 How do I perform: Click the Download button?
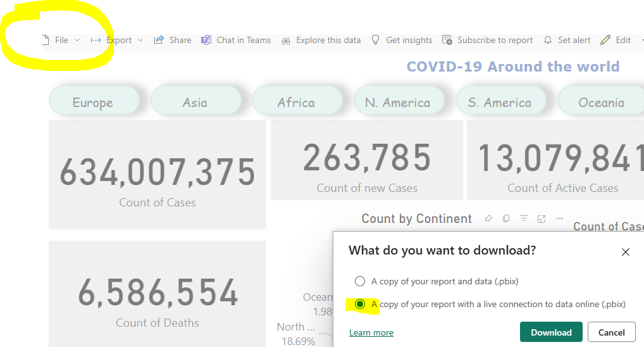click(551, 332)
